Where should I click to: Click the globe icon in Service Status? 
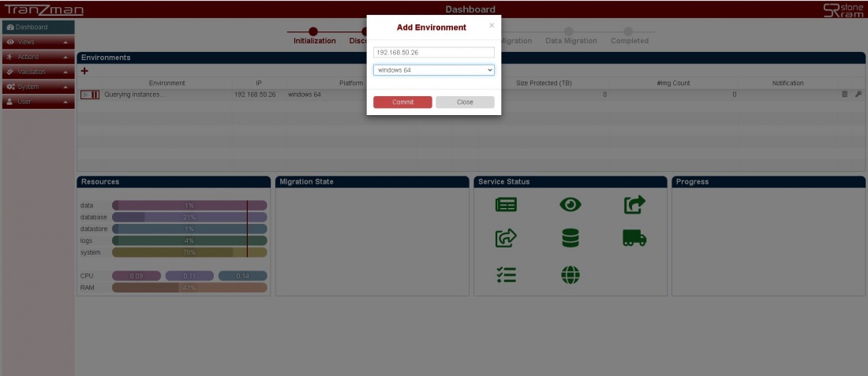(570, 274)
